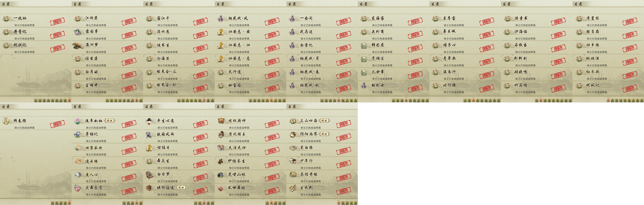The image size is (644, 205).
Task: Select page 9 in the 清茗经 panel
Action: click(x=642, y=100)
